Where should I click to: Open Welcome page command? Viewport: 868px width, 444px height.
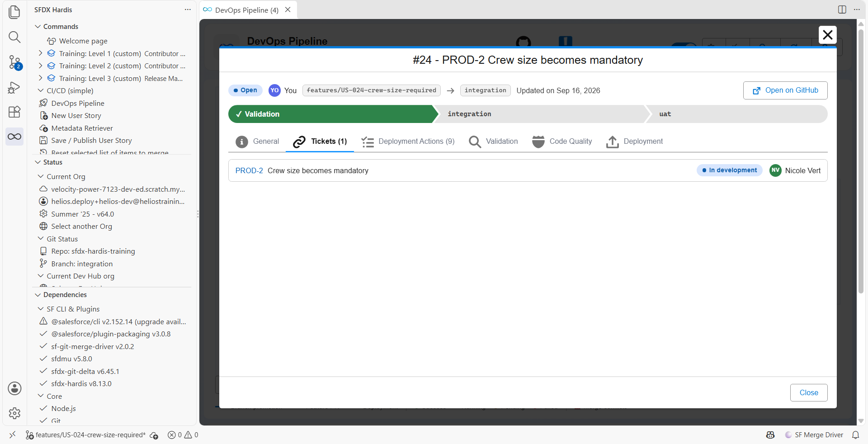(x=83, y=41)
